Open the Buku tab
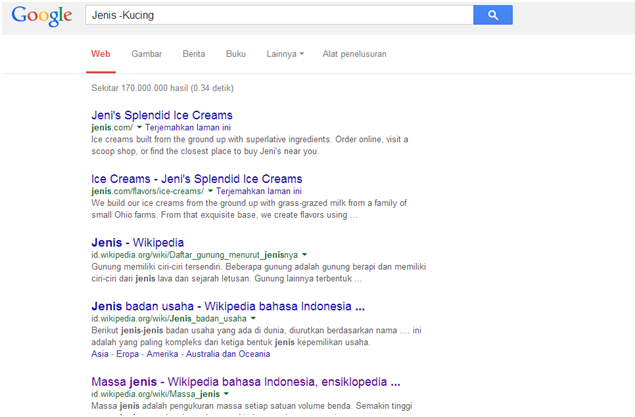The width and height of the screenshot is (635, 417). [236, 54]
